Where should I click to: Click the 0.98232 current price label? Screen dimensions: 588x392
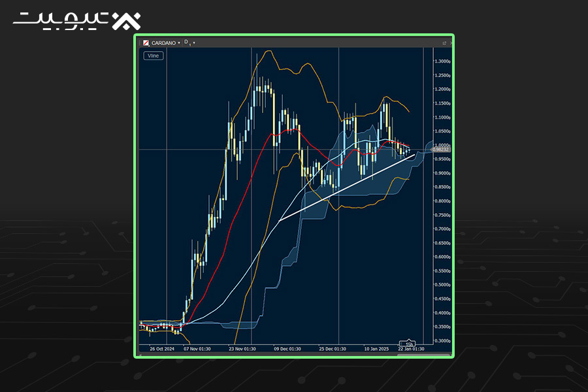pyautogui.click(x=440, y=150)
